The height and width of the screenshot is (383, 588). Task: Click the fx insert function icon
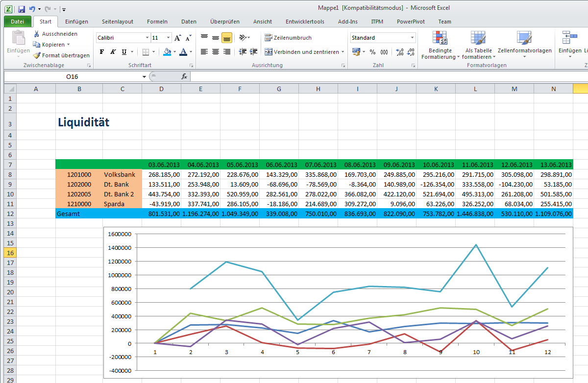point(184,76)
